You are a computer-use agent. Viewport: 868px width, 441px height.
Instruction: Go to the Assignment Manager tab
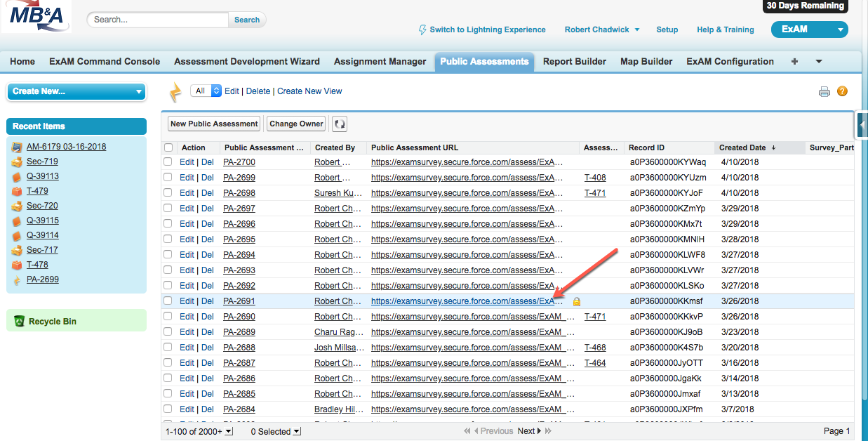[x=380, y=62]
